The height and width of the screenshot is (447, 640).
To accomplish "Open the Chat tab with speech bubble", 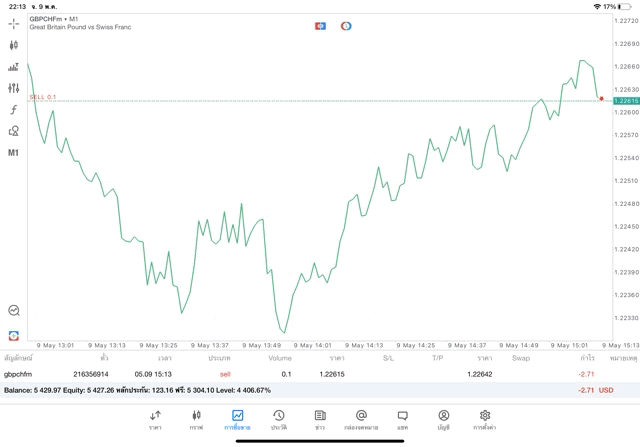I will (x=402, y=420).
